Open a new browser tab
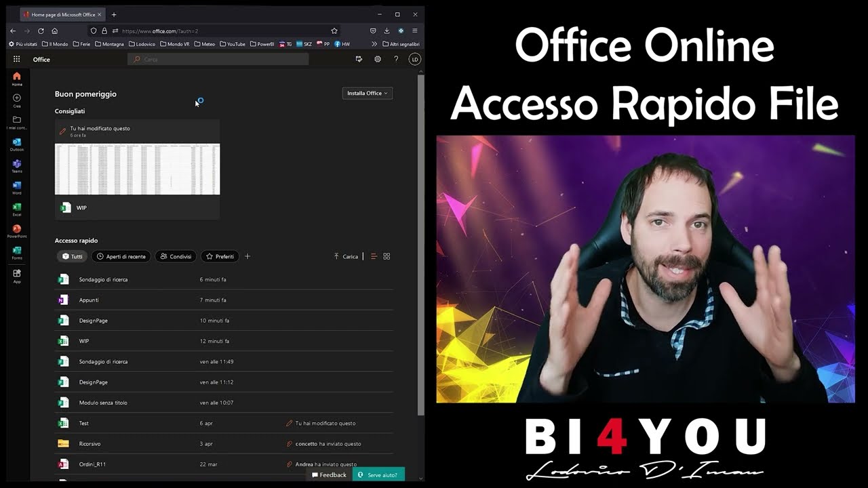This screenshot has height=488, width=868. (x=114, y=14)
